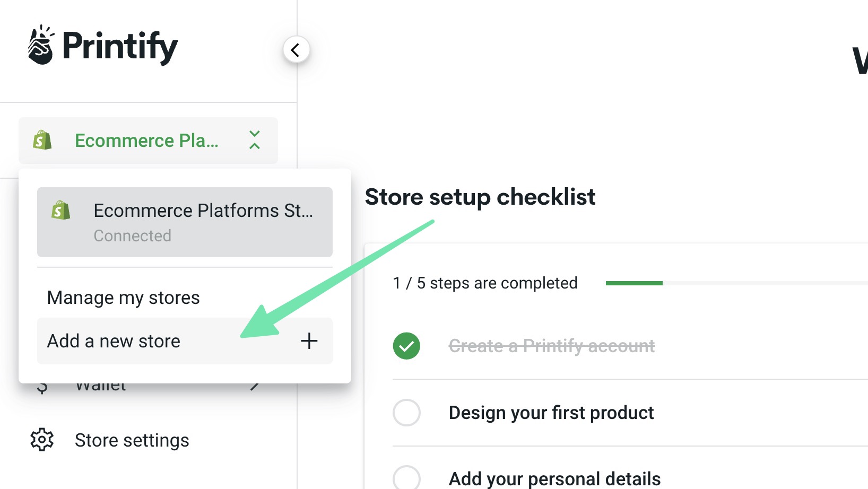Screen dimensions: 868x489
Task: Collapse the Ecommerce Platforms store dropdown
Action: (x=255, y=141)
